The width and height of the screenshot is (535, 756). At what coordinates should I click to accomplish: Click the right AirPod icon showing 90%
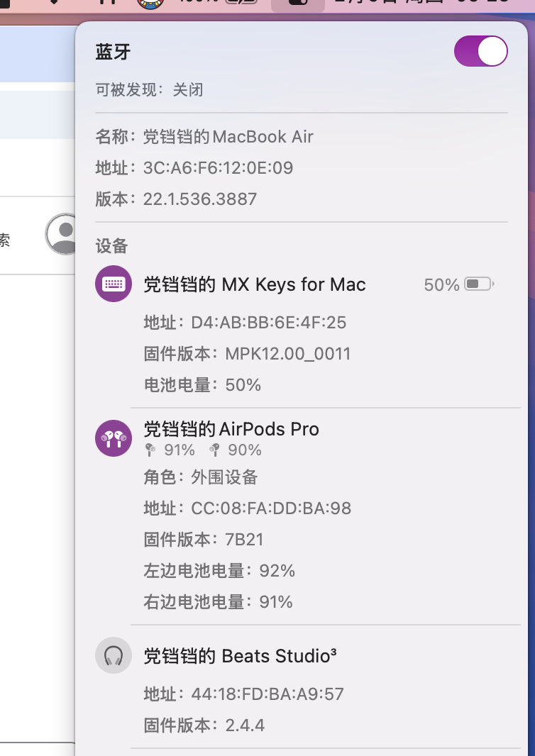pyautogui.click(x=214, y=450)
